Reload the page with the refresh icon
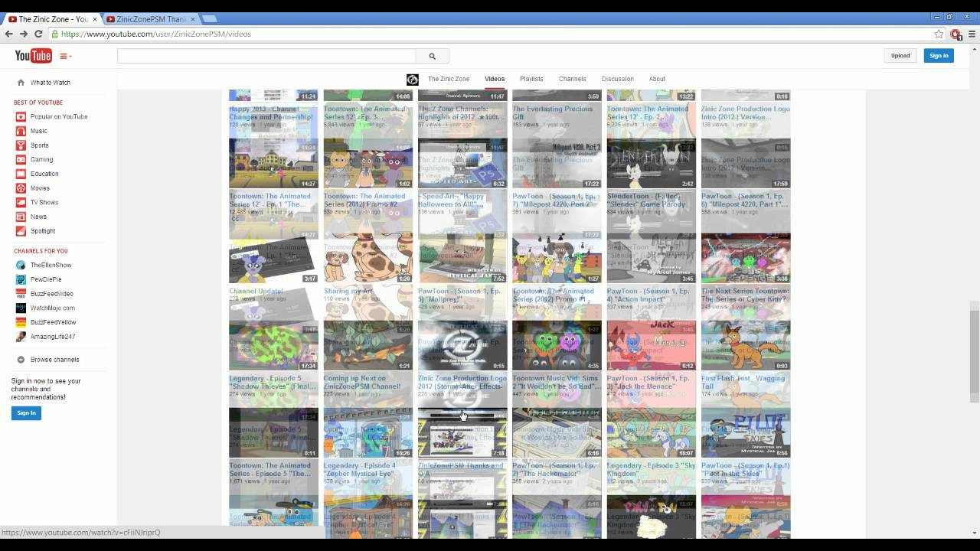 (x=38, y=34)
